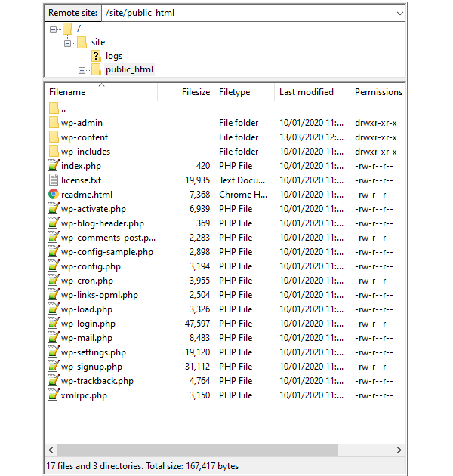This screenshot has width=453, height=476.
Task: Click the index.php file icon
Action: click(53, 165)
